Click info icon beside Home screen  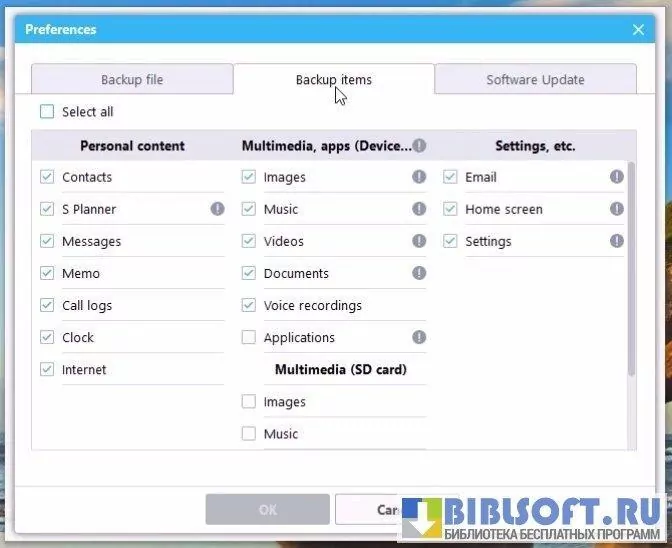[617, 209]
